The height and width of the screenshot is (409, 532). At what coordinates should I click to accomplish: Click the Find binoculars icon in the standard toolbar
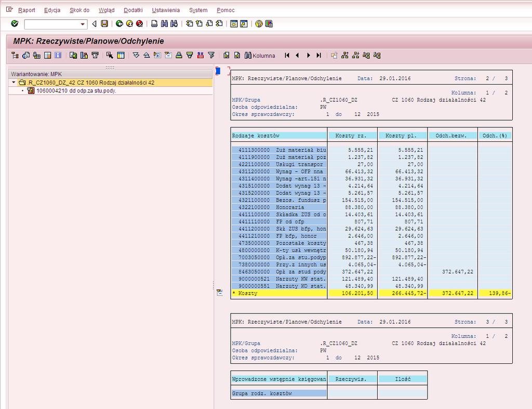(x=165, y=24)
